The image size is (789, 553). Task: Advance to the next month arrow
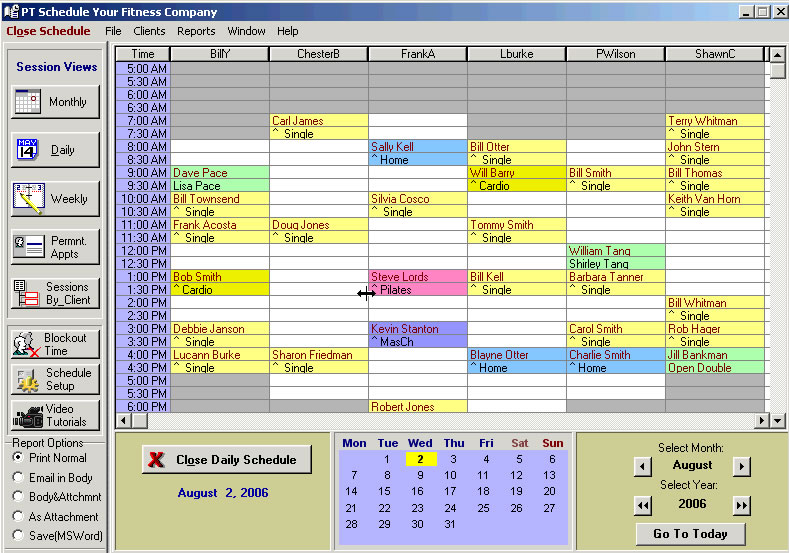pos(741,466)
